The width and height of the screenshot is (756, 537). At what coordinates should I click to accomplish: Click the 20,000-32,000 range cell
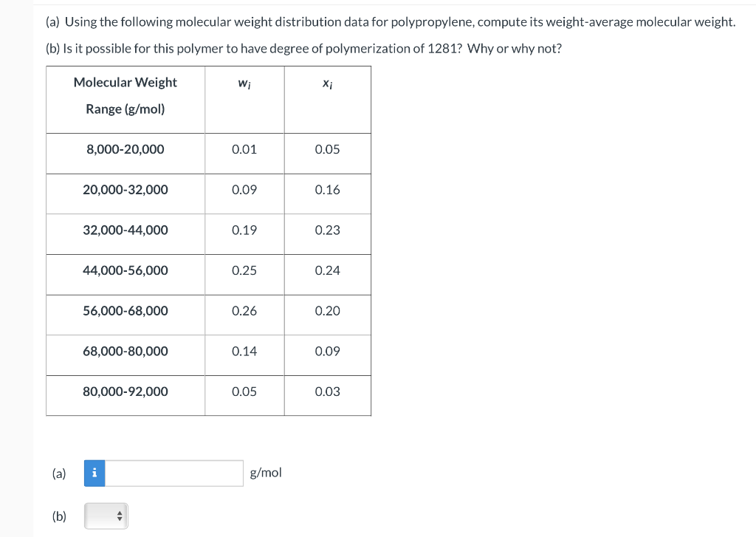[125, 190]
